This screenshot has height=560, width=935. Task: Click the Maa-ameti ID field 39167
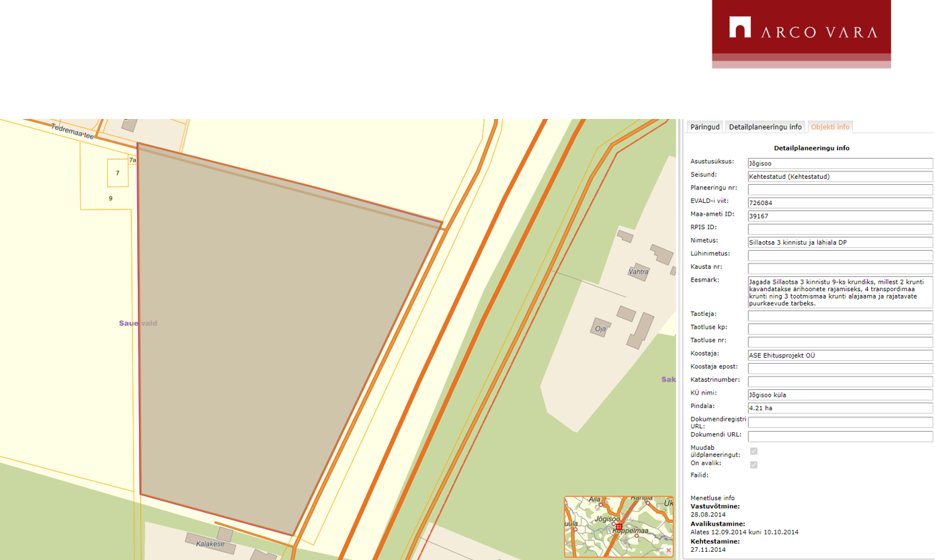[x=840, y=216]
